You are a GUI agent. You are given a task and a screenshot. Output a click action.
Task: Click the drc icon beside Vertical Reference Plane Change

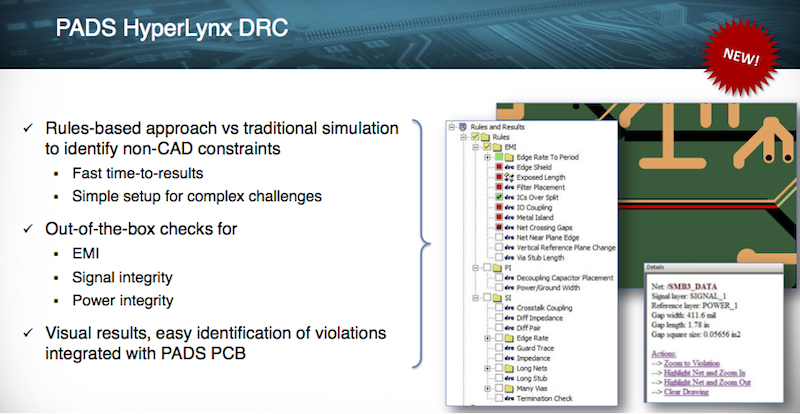click(509, 248)
